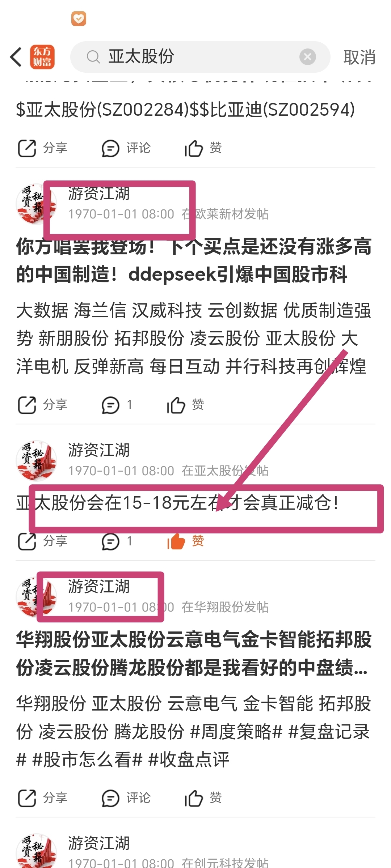Share the 比亚迪 post at top
Image resolution: width=391 pixels, height=868 pixels.
click(43, 148)
